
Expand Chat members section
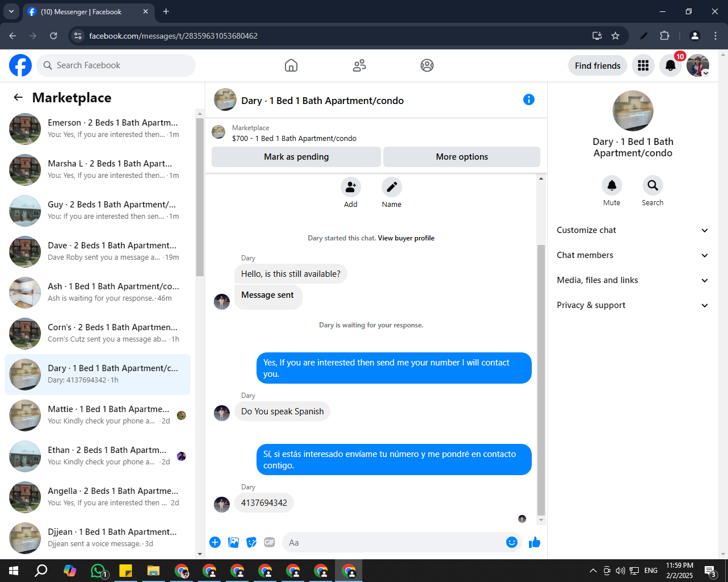[633, 255]
